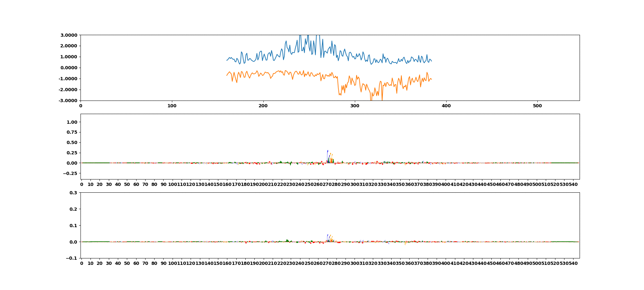This screenshot has width=644, height=290.
Task: Click the blue peak in the bottom plot
Action: click(x=327, y=235)
